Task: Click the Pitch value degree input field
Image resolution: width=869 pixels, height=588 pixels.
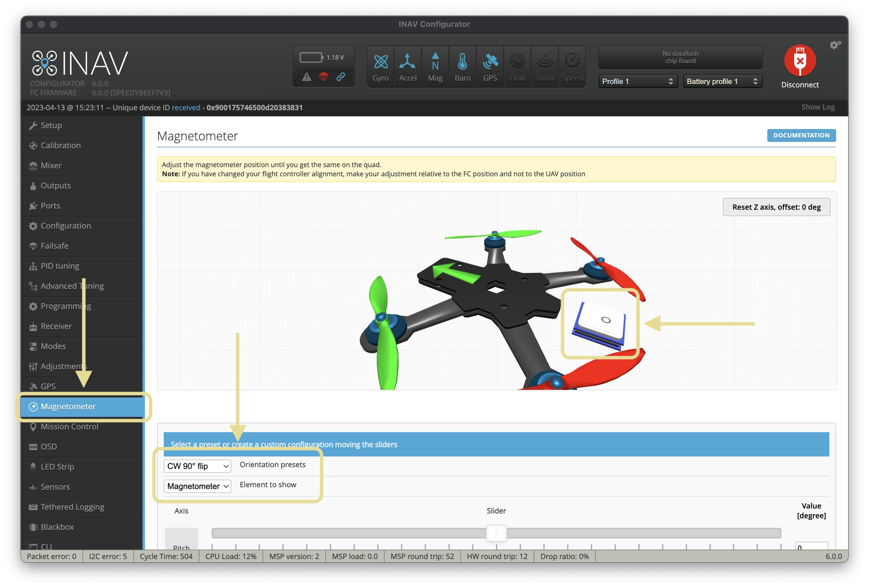Action: coord(811,546)
